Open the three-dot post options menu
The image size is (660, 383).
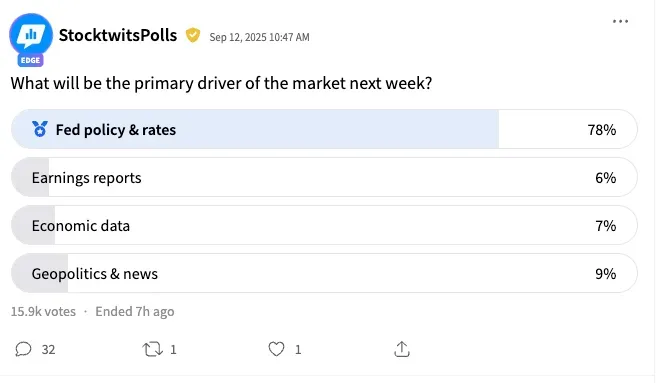click(x=620, y=21)
